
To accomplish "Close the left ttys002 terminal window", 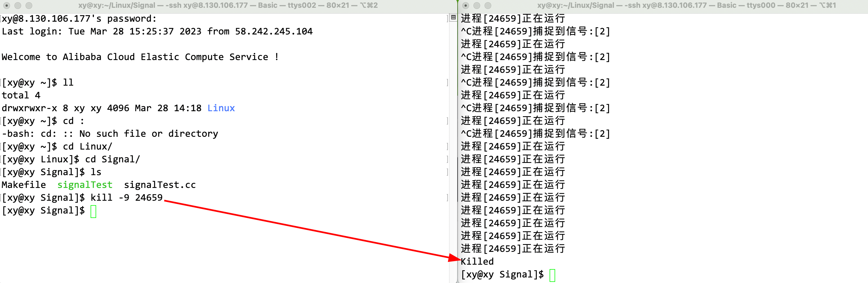I will [x=7, y=5].
